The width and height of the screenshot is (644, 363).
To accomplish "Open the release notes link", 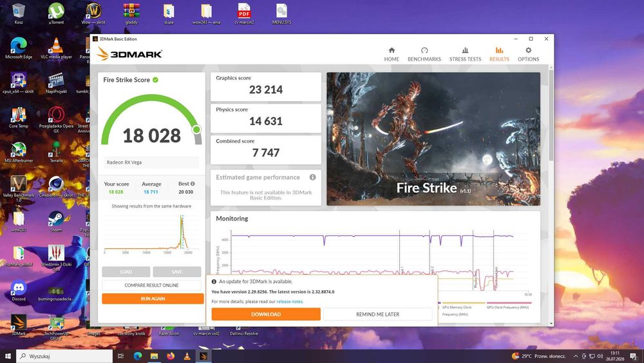I will [290, 301].
